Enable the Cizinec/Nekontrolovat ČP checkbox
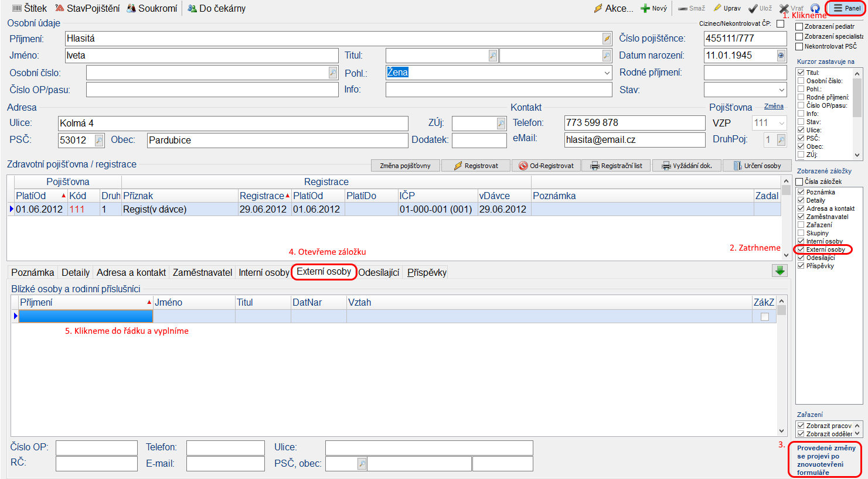Screen dimensions: 868x479 point(780,24)
